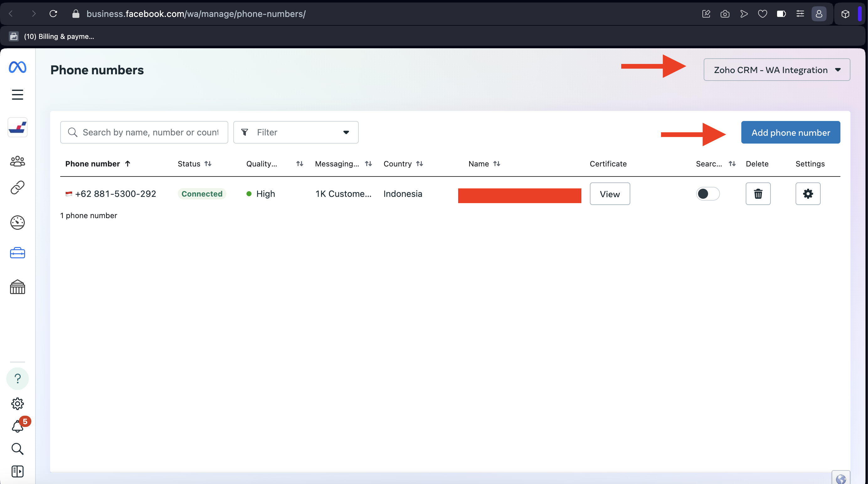Open the Help question mark icon
The width and height of the screenshot is (868, 484).
pos(18,379)
